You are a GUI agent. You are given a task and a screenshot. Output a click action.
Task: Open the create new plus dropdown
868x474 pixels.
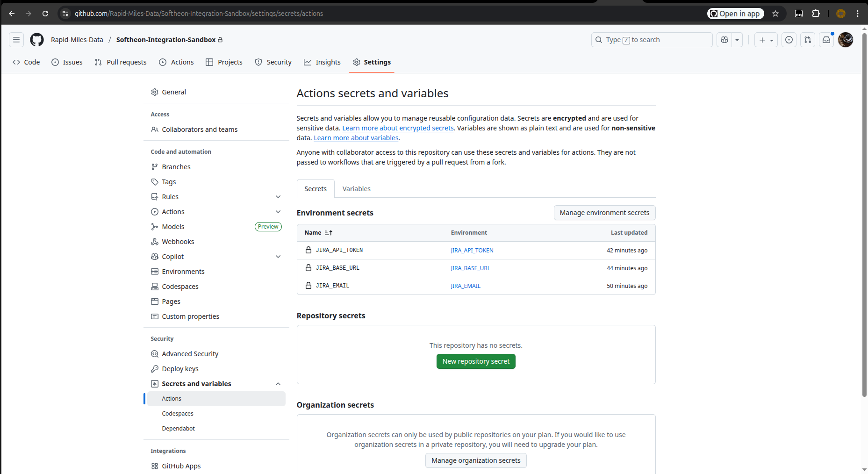(x=766, y=40)
